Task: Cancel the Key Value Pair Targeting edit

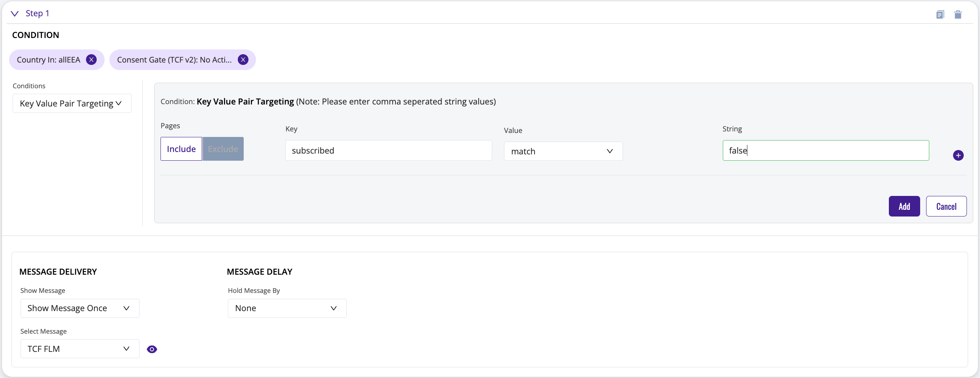Action: 946,206
